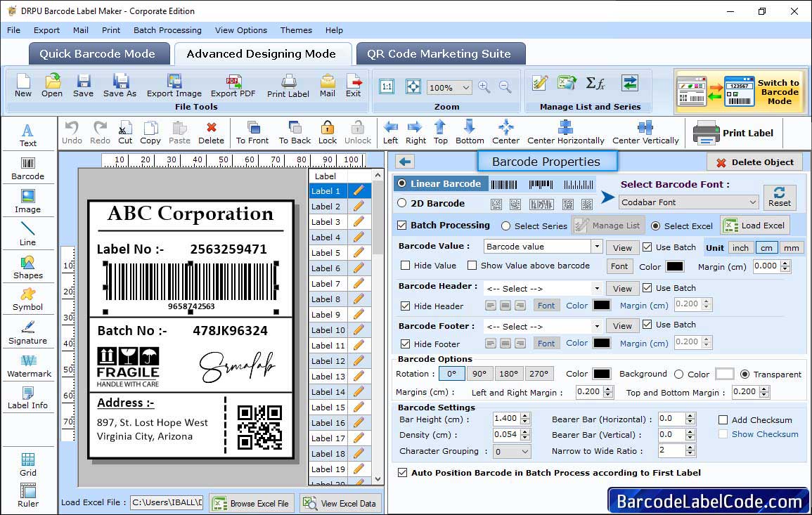
Task: Click the barcode value Color swatch
Action: click(x=674, y=266)
